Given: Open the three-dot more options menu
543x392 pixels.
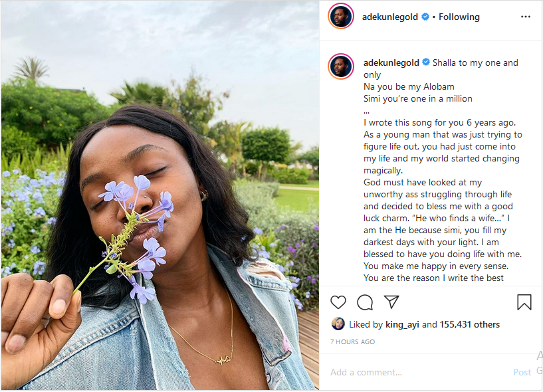Looking at the screenshot, I should pyautogui.click(x=526, y=17).
